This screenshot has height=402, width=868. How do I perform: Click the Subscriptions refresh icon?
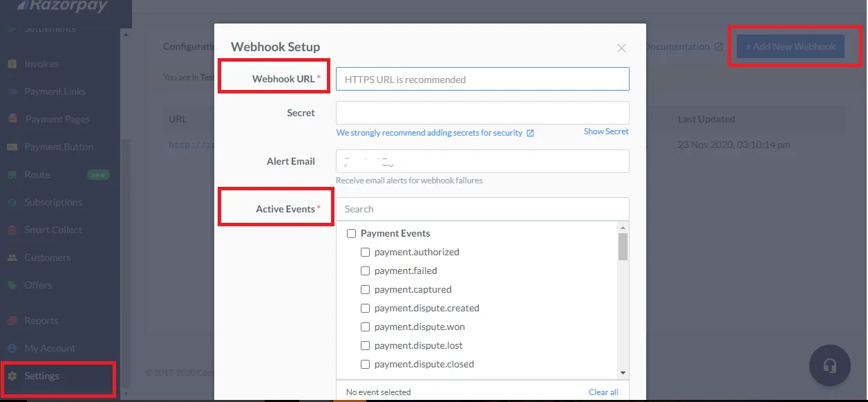point(12,202)
